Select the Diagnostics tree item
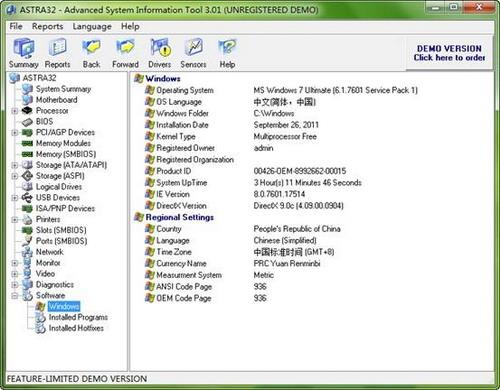Viewport: 500px width, 390px height. point(55,285)
